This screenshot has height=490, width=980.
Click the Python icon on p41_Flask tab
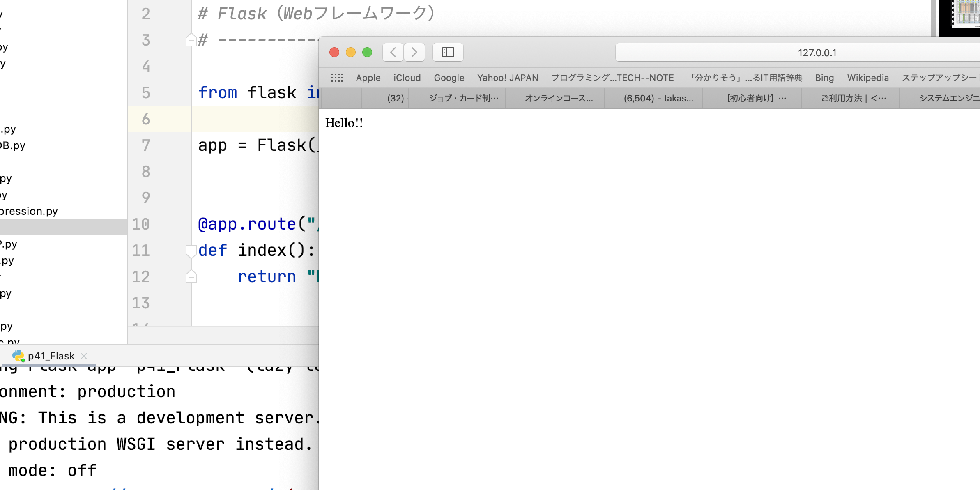click(18, 356)
